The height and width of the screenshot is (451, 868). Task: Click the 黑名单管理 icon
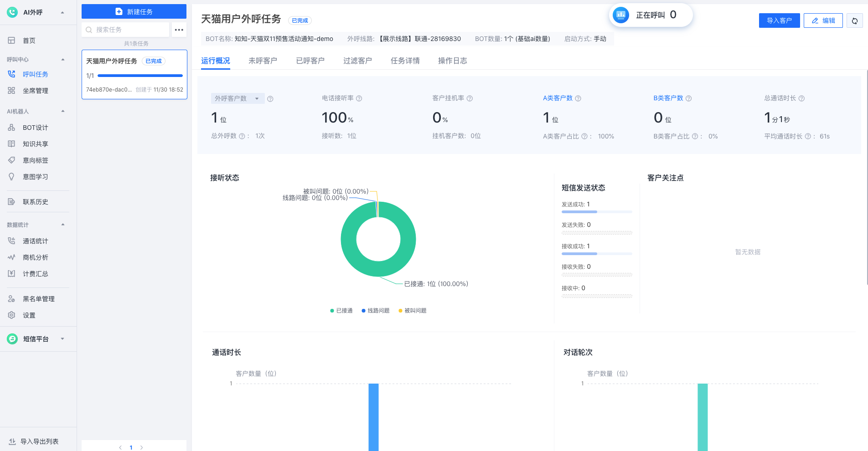point(11,299)
